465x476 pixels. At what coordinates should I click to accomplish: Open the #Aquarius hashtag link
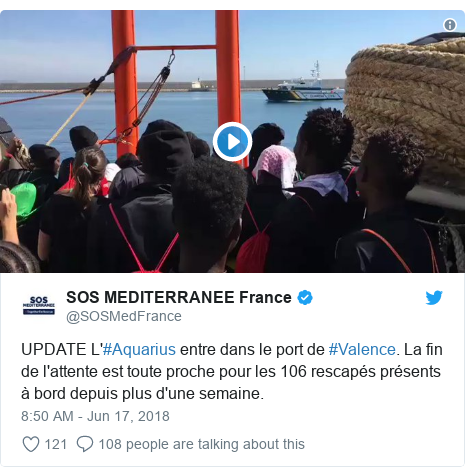(139, 350)
